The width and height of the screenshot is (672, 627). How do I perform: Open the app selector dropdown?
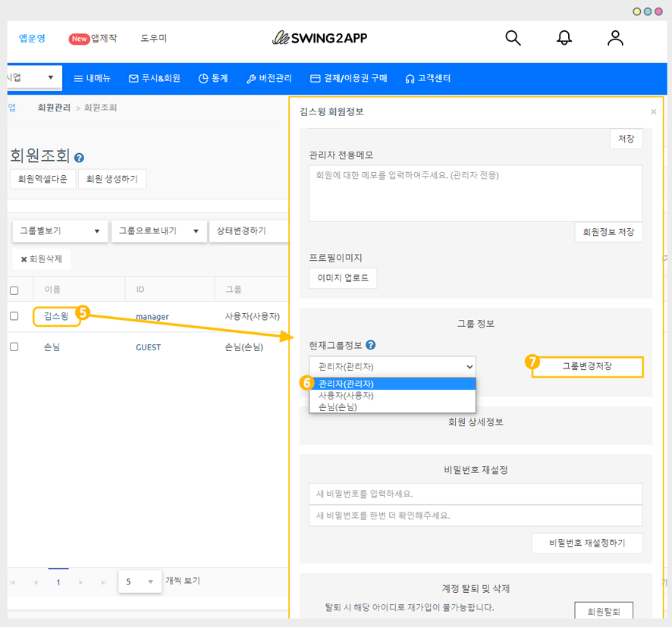click(x=34, y=77)
